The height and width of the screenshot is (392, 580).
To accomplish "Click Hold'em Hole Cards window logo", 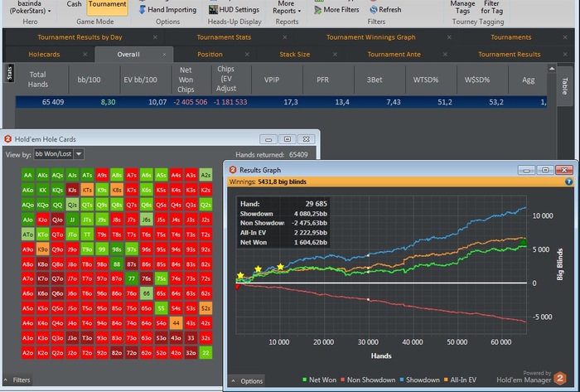I will (7, 139).
